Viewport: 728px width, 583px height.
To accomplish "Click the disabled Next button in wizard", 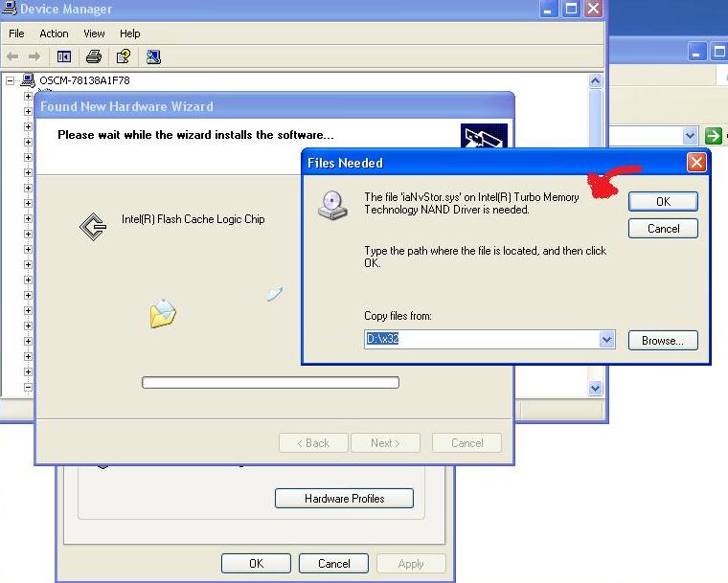I will (x=385, y=443).
